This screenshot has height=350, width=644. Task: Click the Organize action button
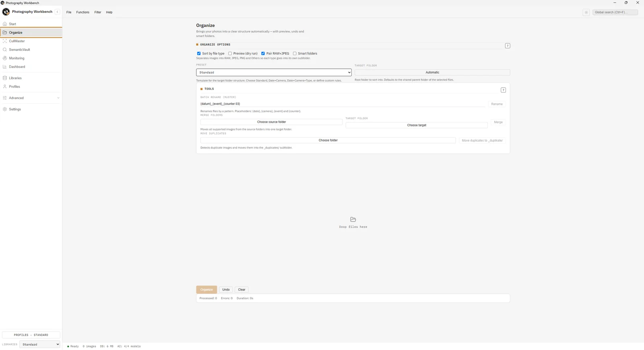pyautogui.click(x=206, y=290)
